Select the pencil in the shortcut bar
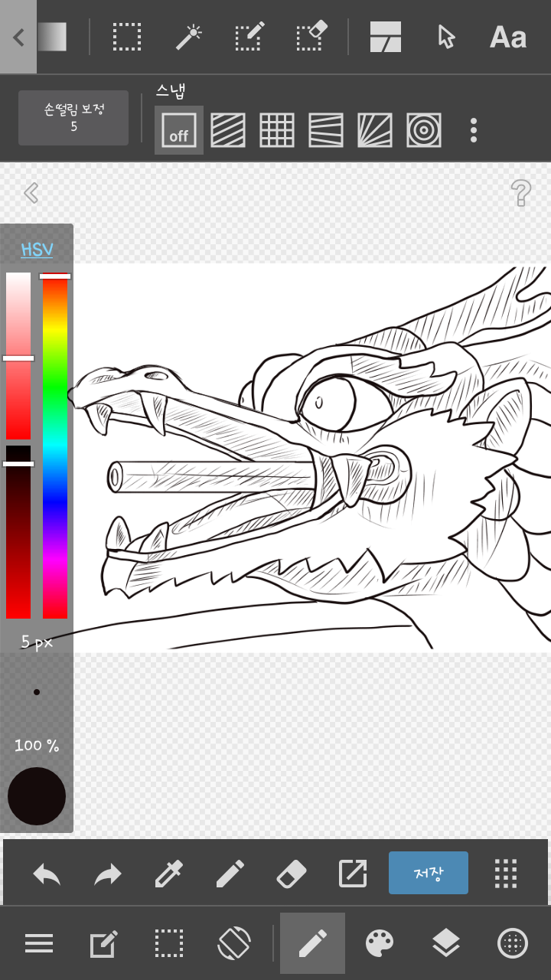 point(230,874)
